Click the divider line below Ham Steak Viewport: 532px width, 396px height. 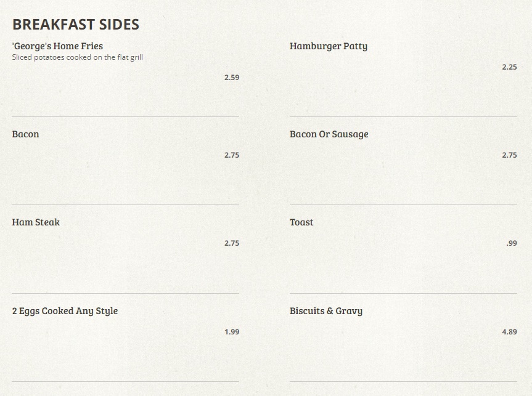[125, 293]
